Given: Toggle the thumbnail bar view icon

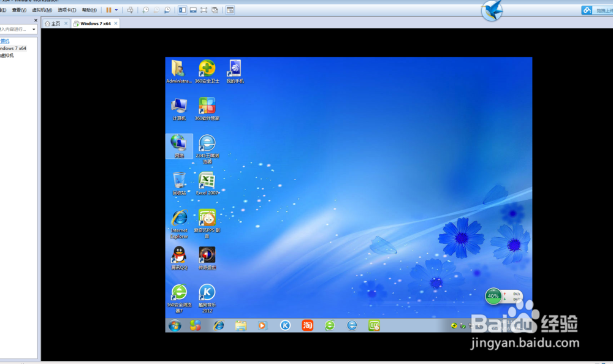Looking at the screenshot, I should click(x=193, y=10).
